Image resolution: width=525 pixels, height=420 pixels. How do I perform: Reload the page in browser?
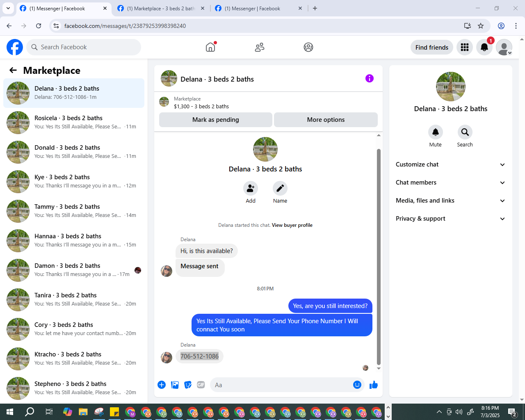pyautogui.click(x=39, y=26)
